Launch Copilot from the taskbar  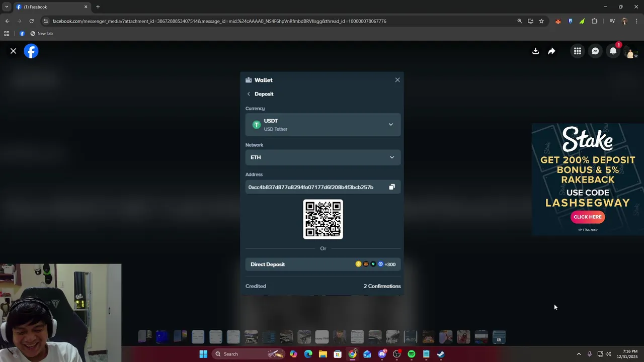(293, 354)
